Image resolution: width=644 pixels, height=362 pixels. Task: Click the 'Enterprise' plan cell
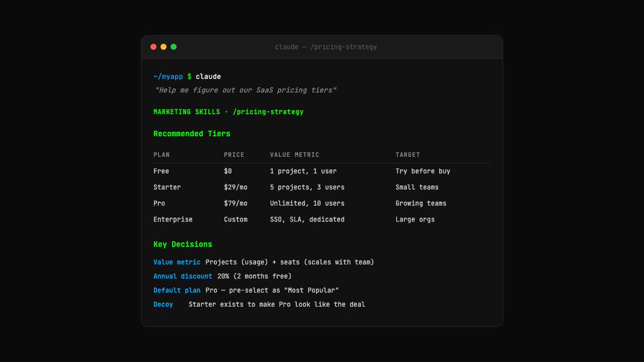click(173, 219)
